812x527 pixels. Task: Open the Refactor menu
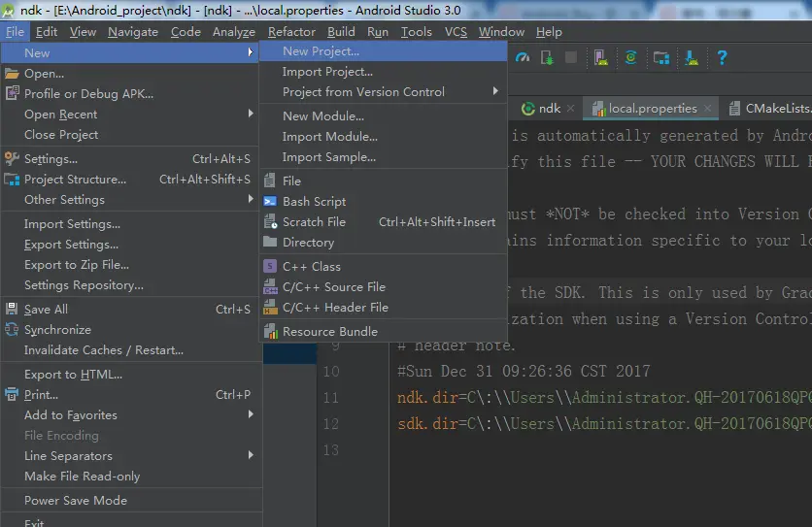coord(291,32)
